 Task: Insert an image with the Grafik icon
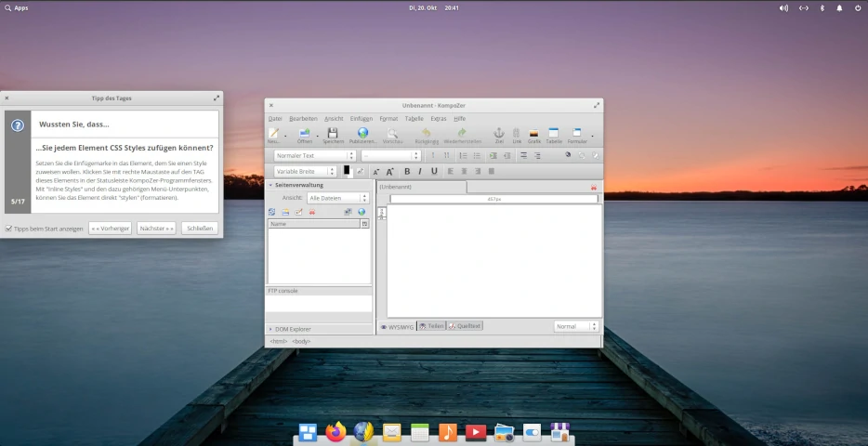533,133
